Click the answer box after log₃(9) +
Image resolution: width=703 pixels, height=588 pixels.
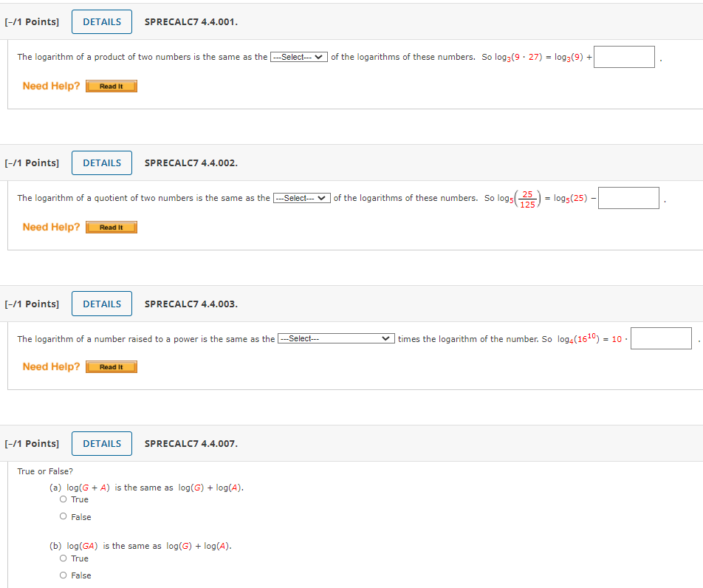pos(624,57)
